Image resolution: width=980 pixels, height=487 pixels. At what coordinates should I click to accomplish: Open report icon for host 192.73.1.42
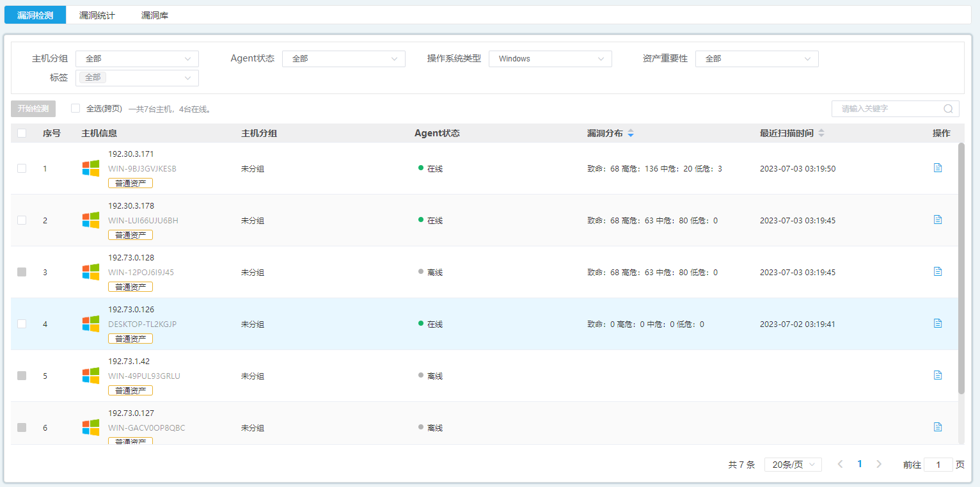tap(938, 375)
